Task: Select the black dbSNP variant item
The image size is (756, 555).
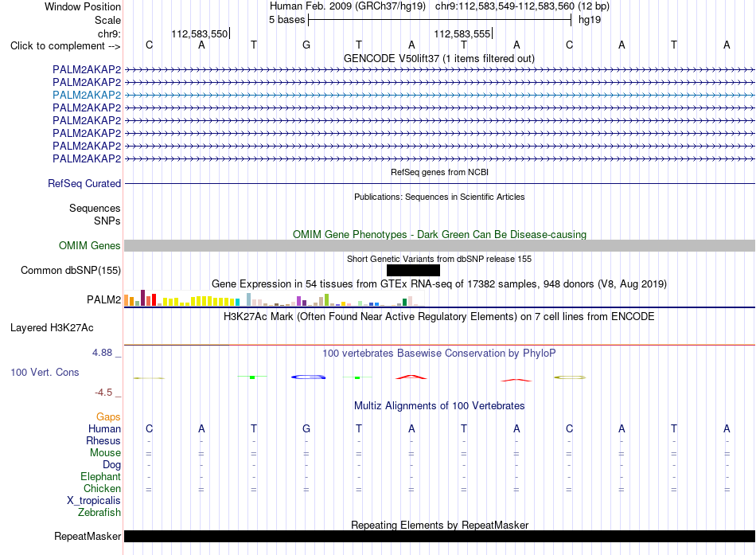Action: click(x=413, y=270)
